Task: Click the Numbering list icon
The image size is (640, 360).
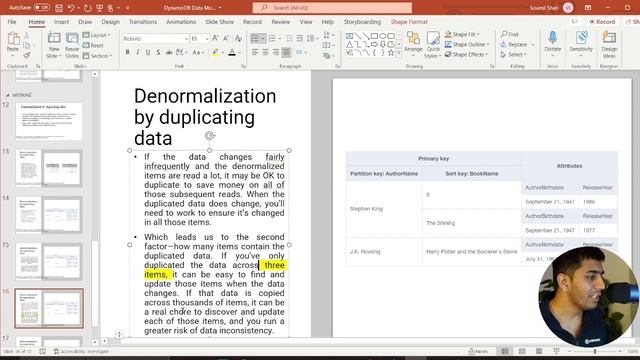Action: (x=272, y=38)
